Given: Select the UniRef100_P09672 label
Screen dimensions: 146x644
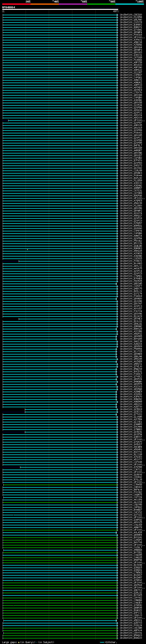Looking at the screenshot, I should click(131, 261).
